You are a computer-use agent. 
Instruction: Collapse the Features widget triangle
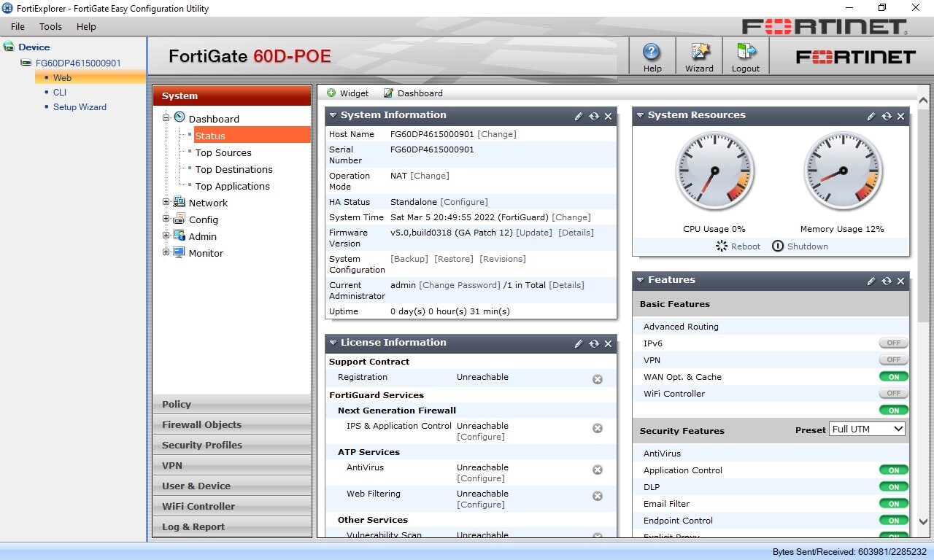click(x=640, y=280)
